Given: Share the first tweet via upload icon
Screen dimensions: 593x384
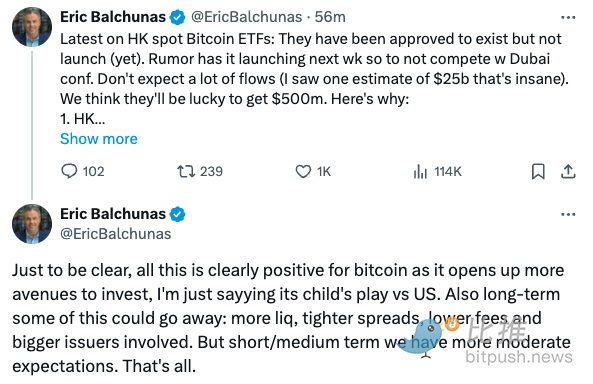Looking at the screenshot, I should [568, 171].
